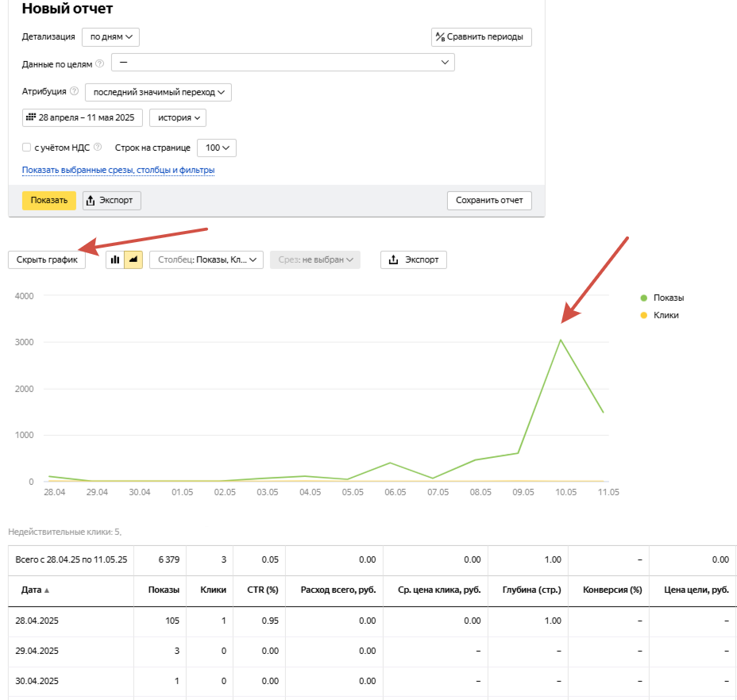737x700 pixels.
Task: Click help icon next to с учётом НДС
Action: pos(98,147)
